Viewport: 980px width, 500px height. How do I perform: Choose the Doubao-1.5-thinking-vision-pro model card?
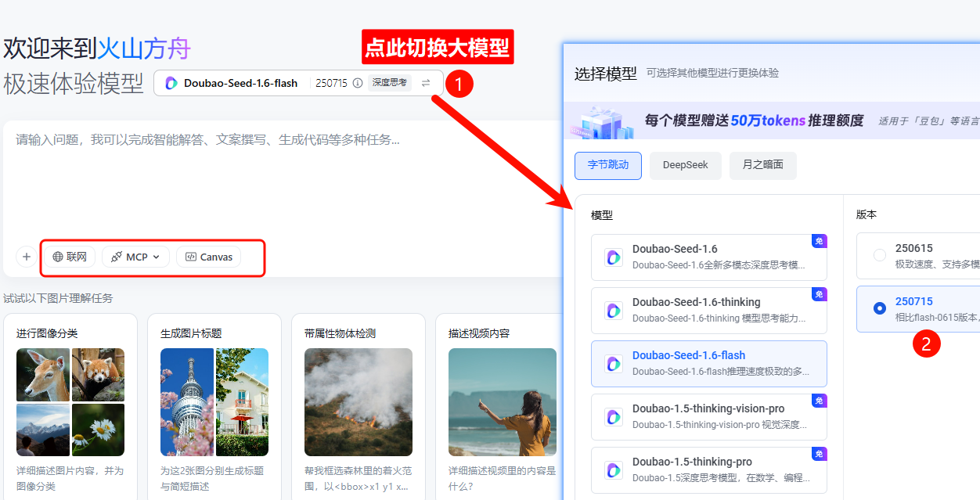(709, 417)
